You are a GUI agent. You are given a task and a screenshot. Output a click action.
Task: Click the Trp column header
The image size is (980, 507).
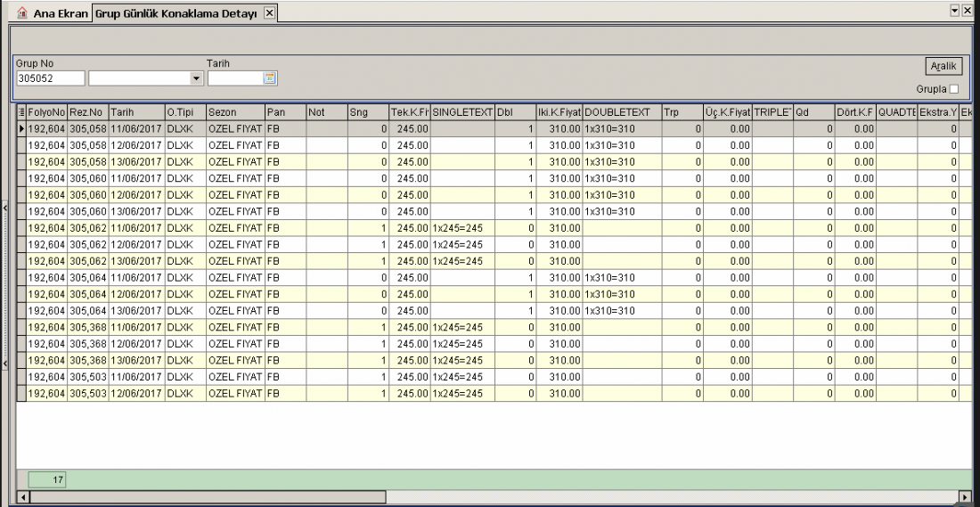coord(683,112)
